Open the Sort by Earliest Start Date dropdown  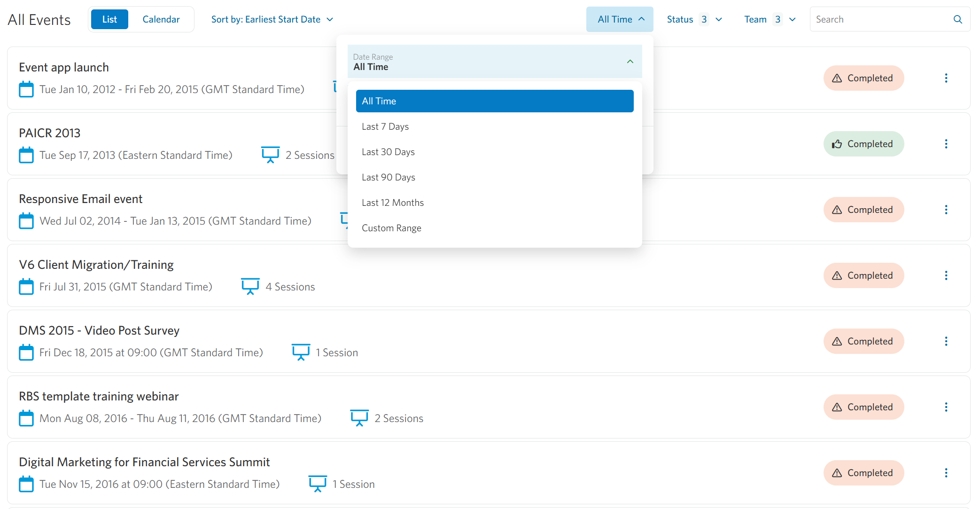coord(272,19)
